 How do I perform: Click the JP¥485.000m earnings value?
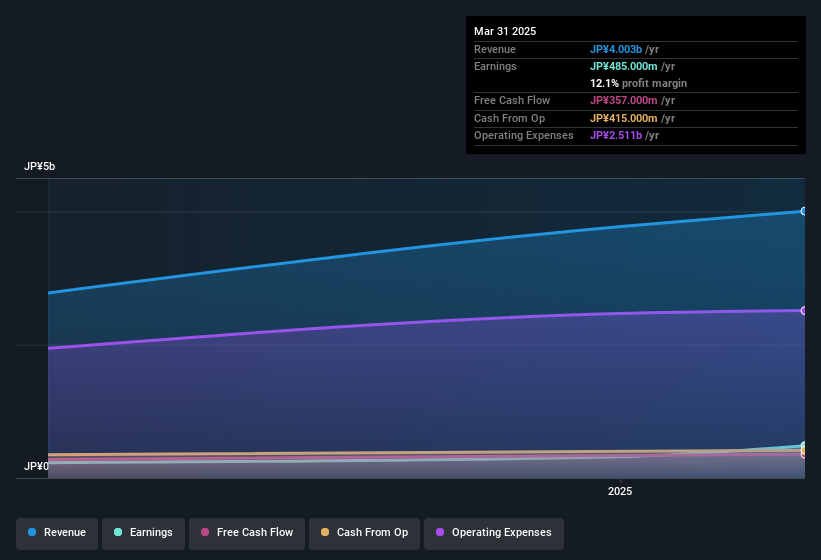(624, 66)
